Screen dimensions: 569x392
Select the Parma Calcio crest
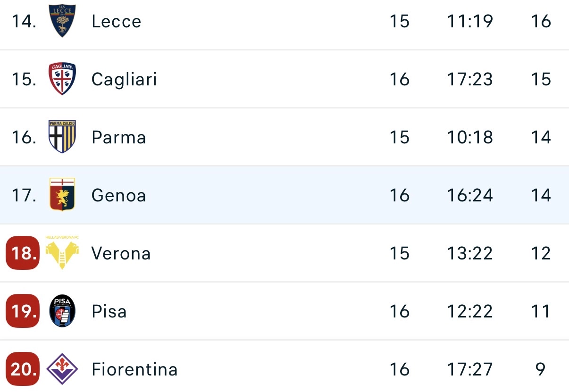[62, 137]
